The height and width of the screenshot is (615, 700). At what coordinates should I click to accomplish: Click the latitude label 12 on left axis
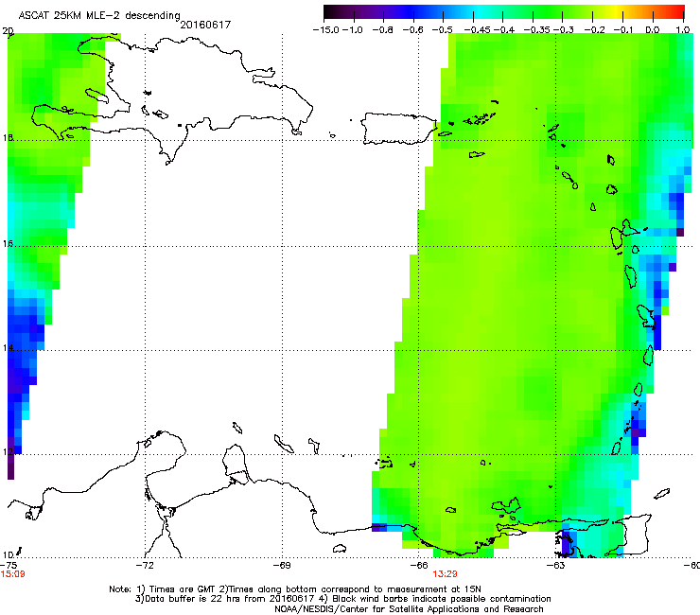pyautogui.click(x=8, y=451)
